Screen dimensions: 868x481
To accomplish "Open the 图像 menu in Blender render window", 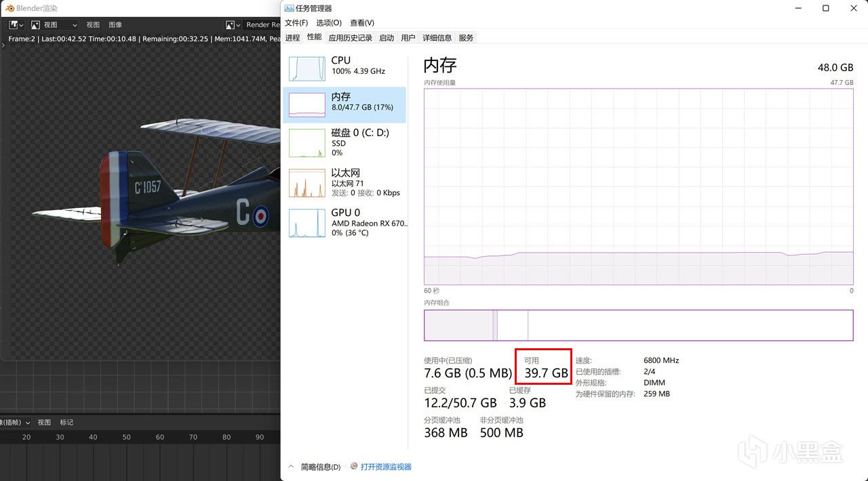I will click(115, 24).
